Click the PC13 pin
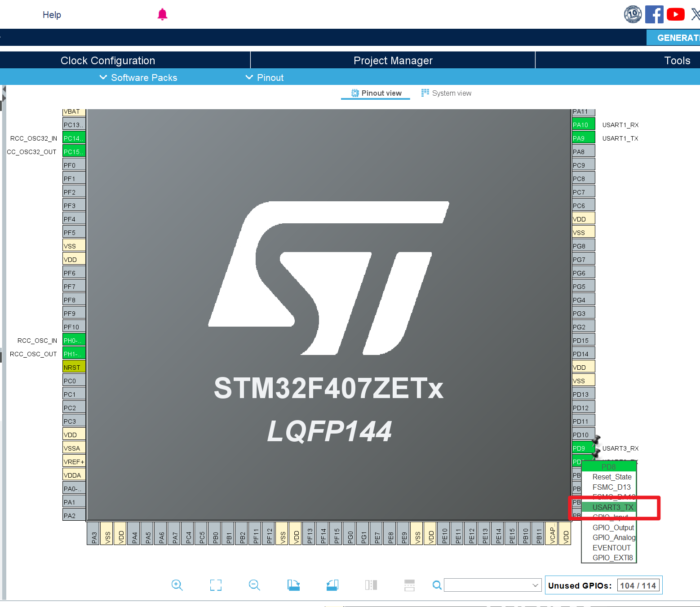700x607 pixels. click(x=74, y=124)
